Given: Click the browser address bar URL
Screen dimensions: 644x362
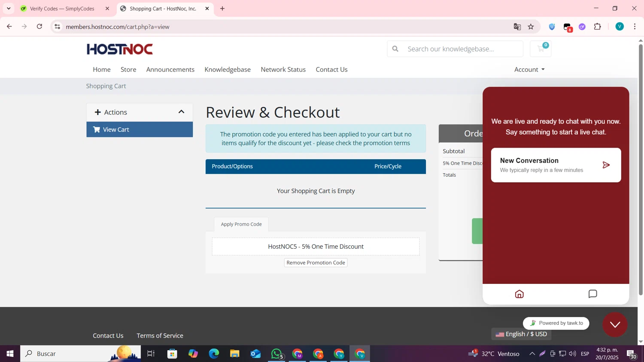Looking at the screenshot, I should tap(118, 27).
